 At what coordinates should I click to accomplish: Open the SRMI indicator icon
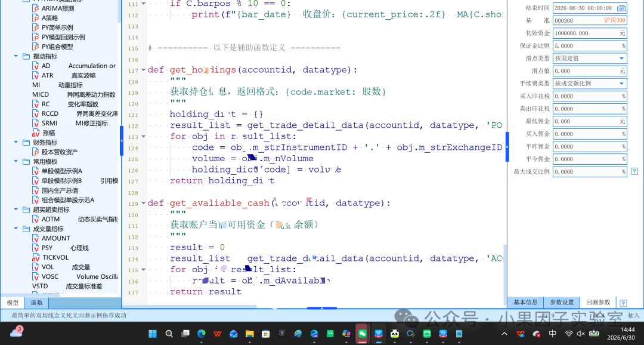(36, 123)
